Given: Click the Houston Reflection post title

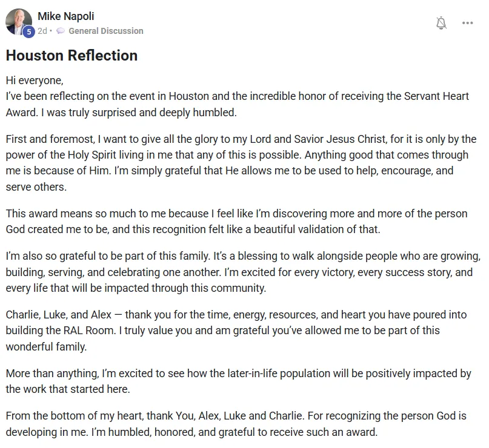Looking at the screenshot, I should click(72, 56).
